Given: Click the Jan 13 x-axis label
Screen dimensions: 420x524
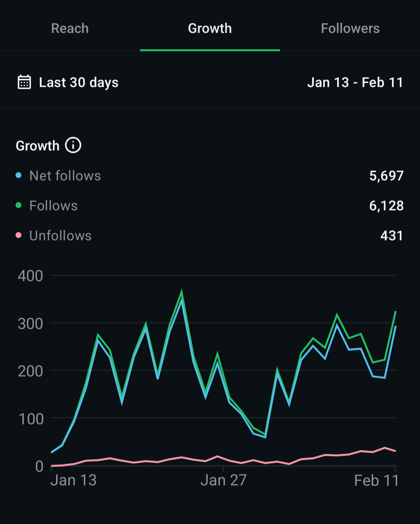Looking at the screenshot, I should coord(73,480).
